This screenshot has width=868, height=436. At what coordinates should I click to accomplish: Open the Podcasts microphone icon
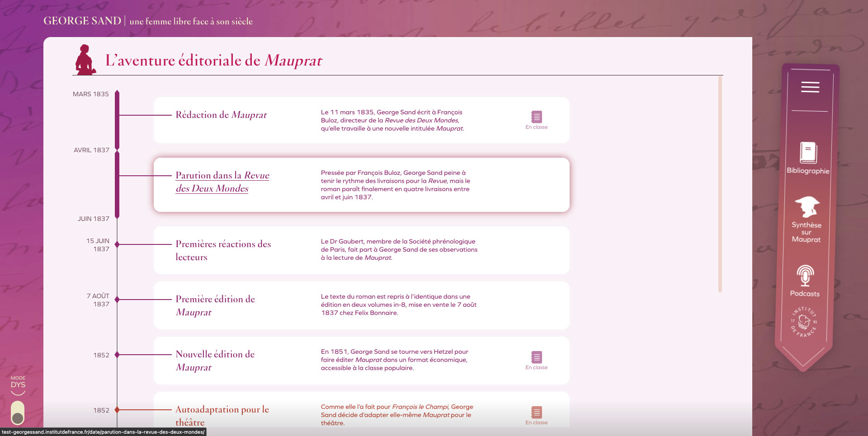[x=805, y=276]
